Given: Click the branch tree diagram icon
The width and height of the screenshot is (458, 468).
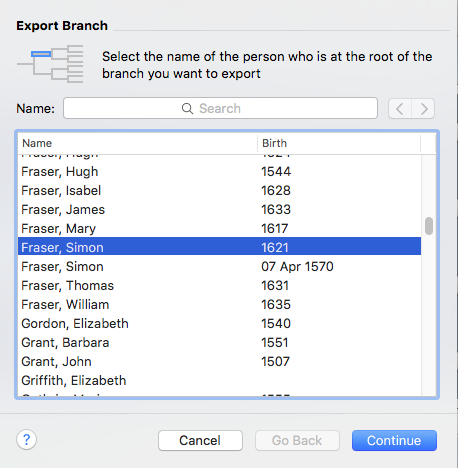Looking at the screenshot, I should (50, 63).
